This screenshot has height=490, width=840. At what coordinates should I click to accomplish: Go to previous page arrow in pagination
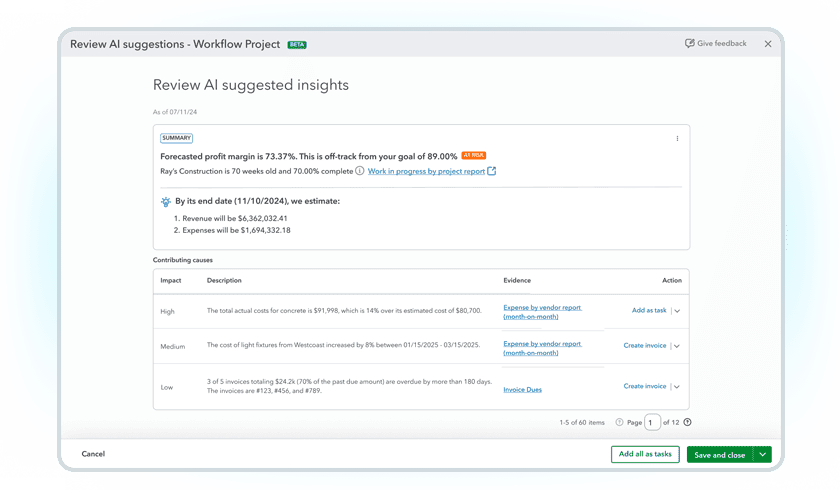619,423
